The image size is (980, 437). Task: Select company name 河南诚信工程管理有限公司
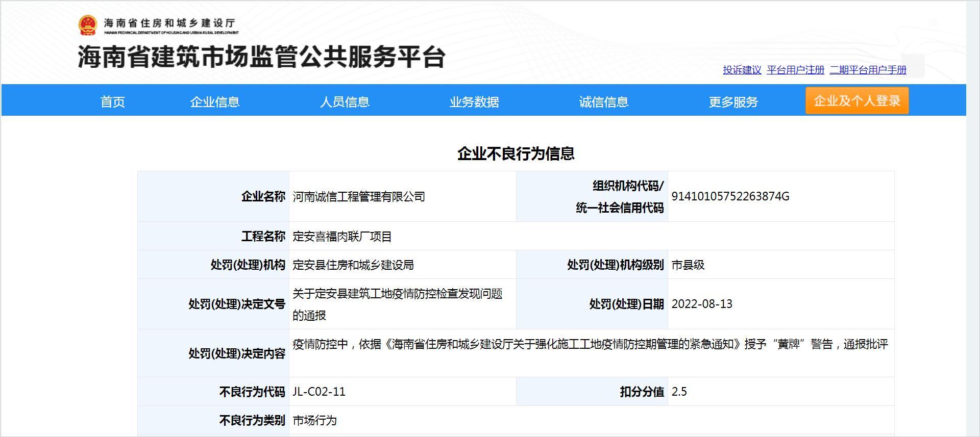pyautogui.click(x=359, y=197)
